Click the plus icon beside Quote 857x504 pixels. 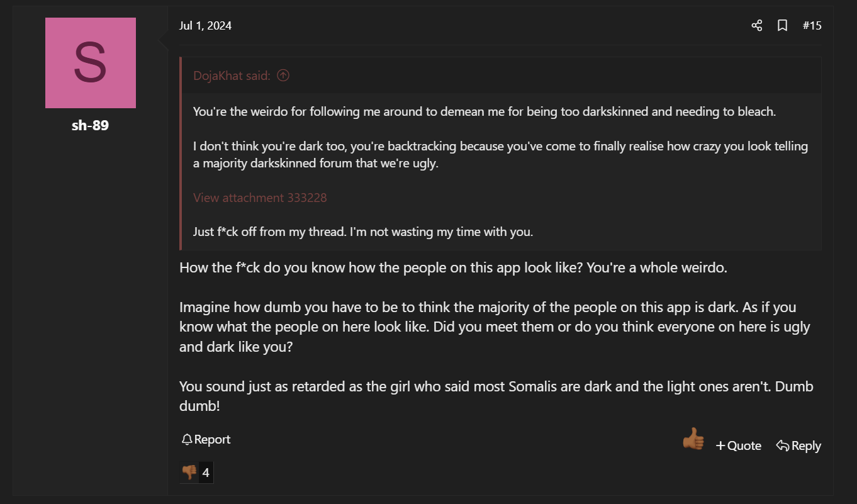(720, 445)
